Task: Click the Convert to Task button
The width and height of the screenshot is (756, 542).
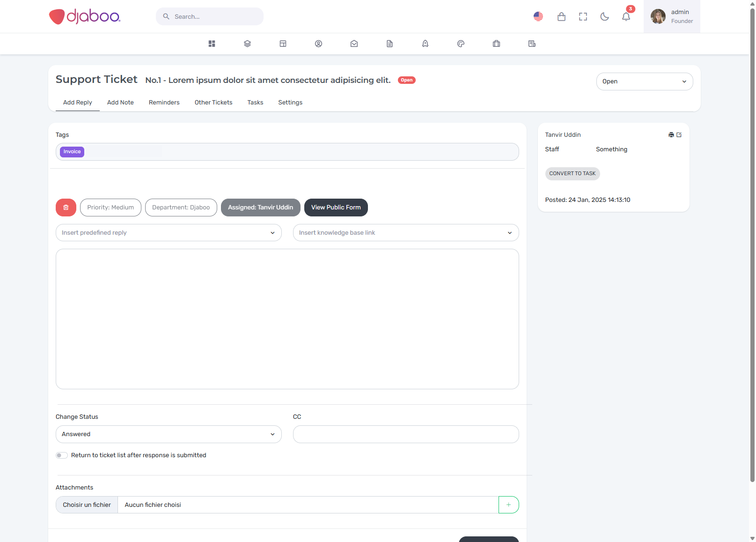Action: 572,174
